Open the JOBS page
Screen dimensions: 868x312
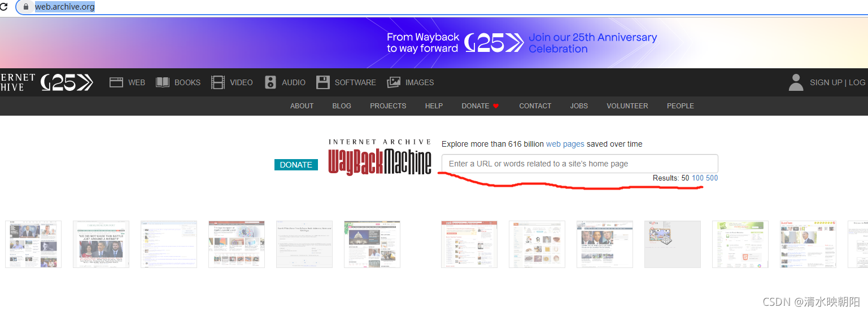(579, 106)
